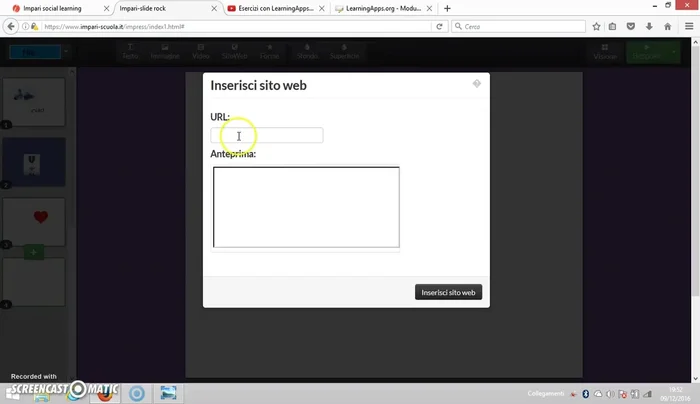Open the picture viewer taskbar app
Screen dimensions: 700x404
tap(168, 393)
